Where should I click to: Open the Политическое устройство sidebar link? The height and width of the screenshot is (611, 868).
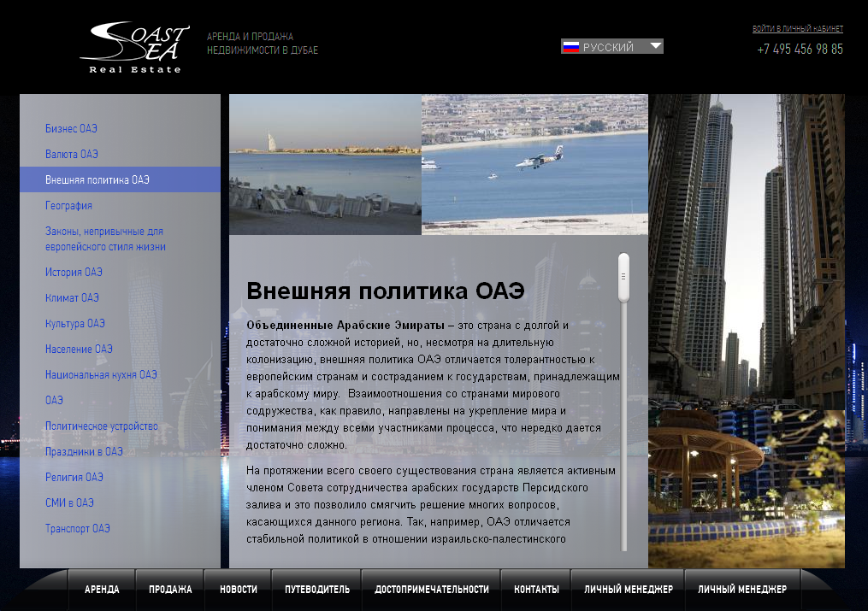click(x=101, y=426)
